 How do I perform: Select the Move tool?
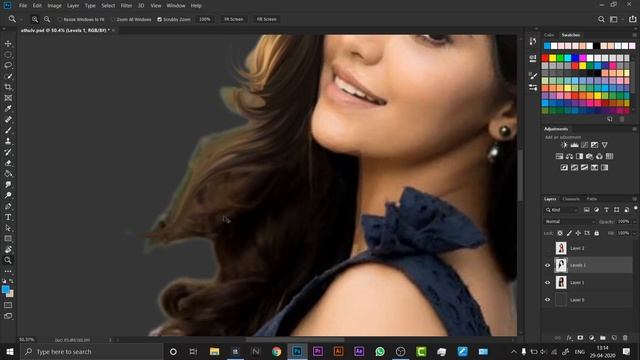click(8, 44)
